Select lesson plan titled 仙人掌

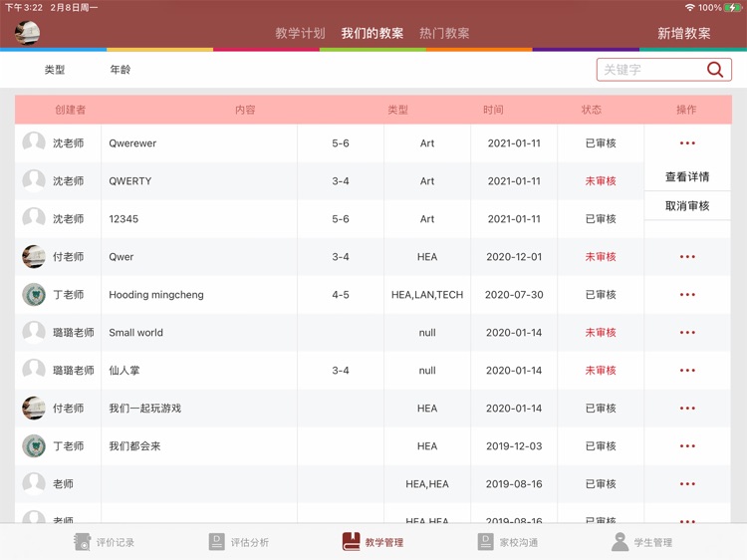pos(124,371)
